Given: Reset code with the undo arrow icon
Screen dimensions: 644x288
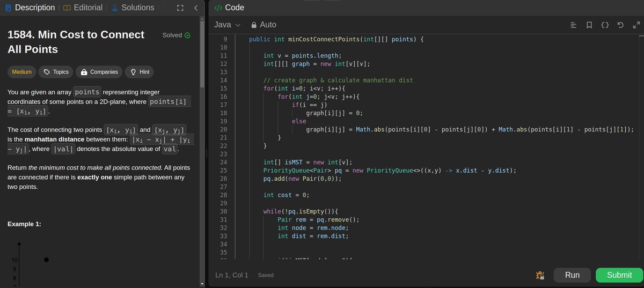Looking at the screenshot, I should click(620, 25).
